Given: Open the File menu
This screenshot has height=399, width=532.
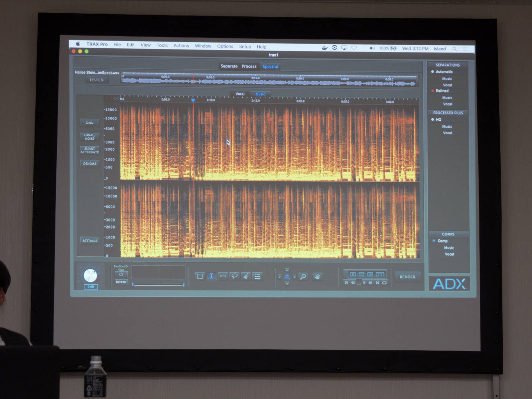Looking at the screenshot, I should coord(117,44).
